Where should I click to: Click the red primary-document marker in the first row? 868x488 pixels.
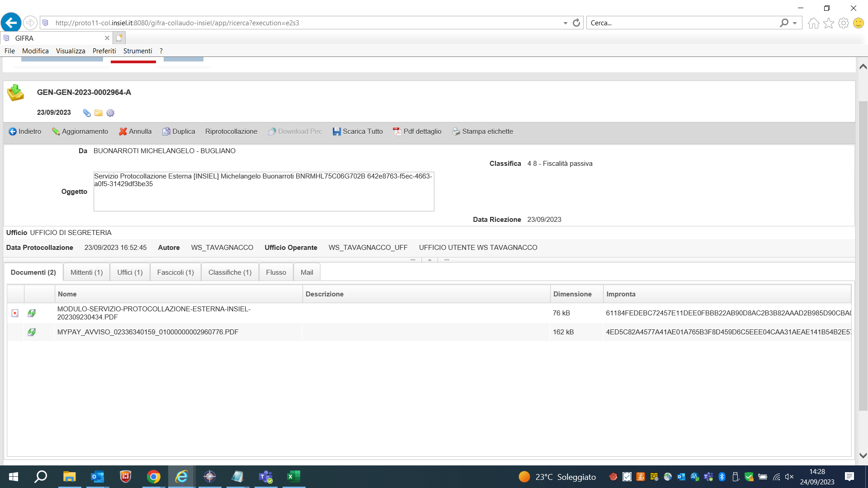(x=15, y=313)
